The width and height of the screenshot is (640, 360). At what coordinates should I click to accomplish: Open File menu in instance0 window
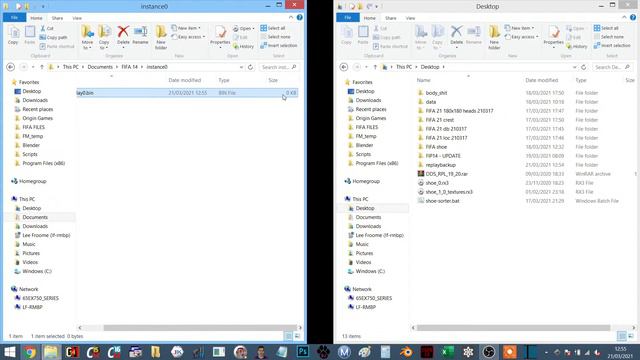coord(14,18)
